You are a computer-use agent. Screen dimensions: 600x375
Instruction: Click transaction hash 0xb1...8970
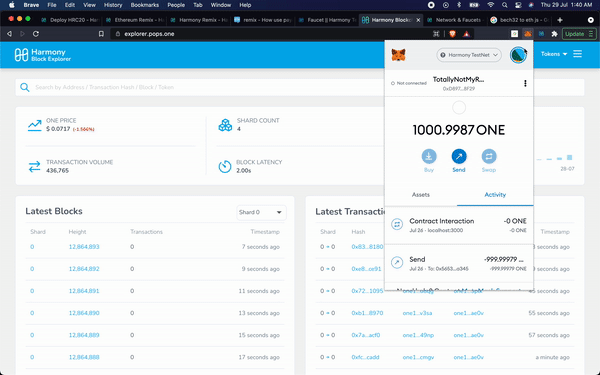click(367, 313)
